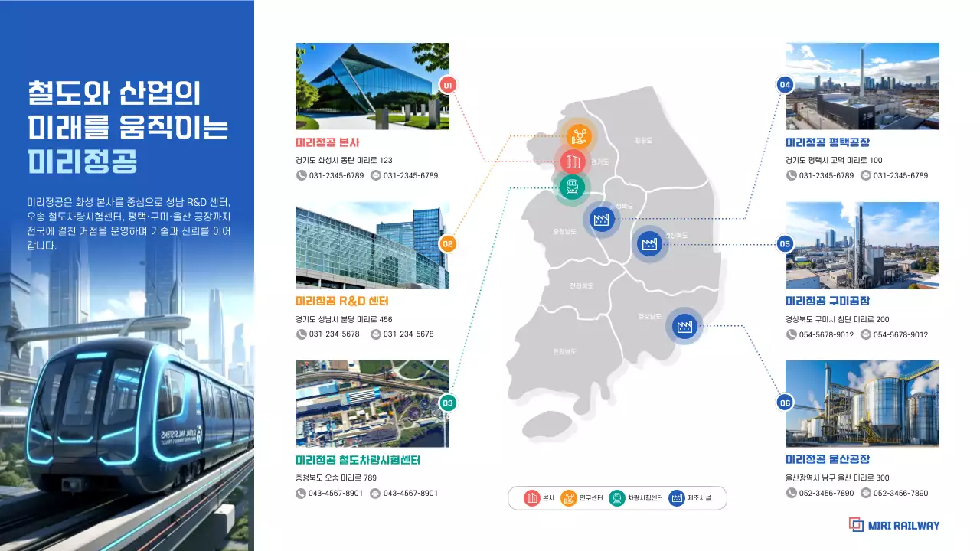Select the 차량시험센터 legend icon

click(617, 498)
